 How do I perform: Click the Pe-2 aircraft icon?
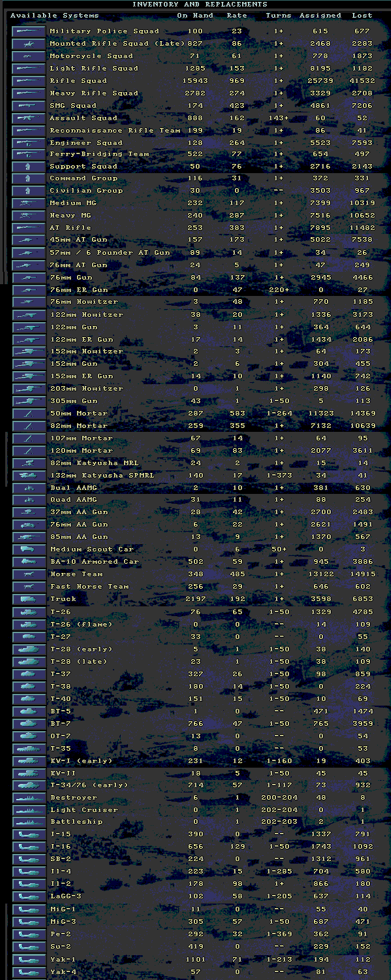29,934
